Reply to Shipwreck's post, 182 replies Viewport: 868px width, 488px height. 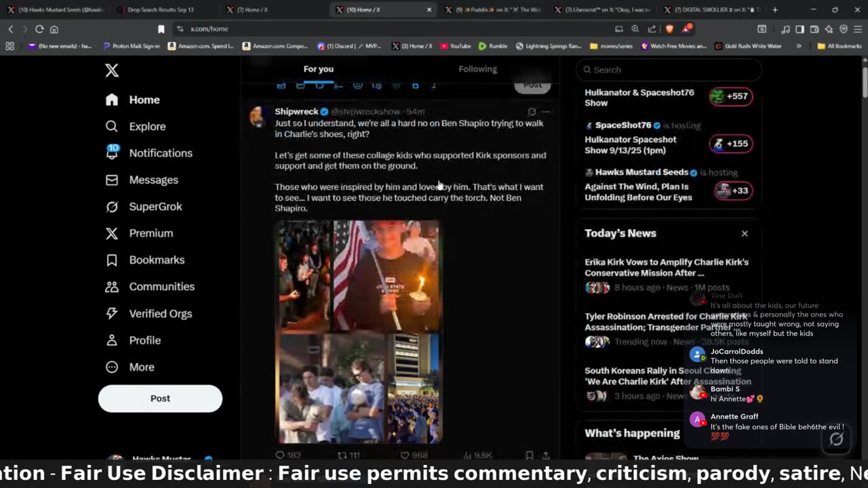(288, 455)
